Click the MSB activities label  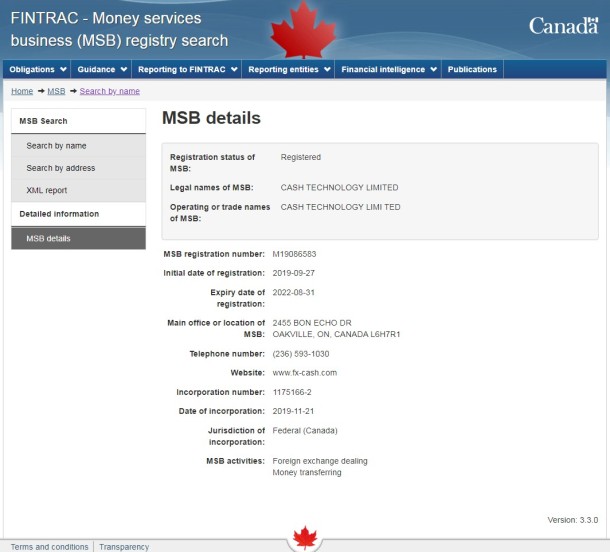tap(235, 461)
